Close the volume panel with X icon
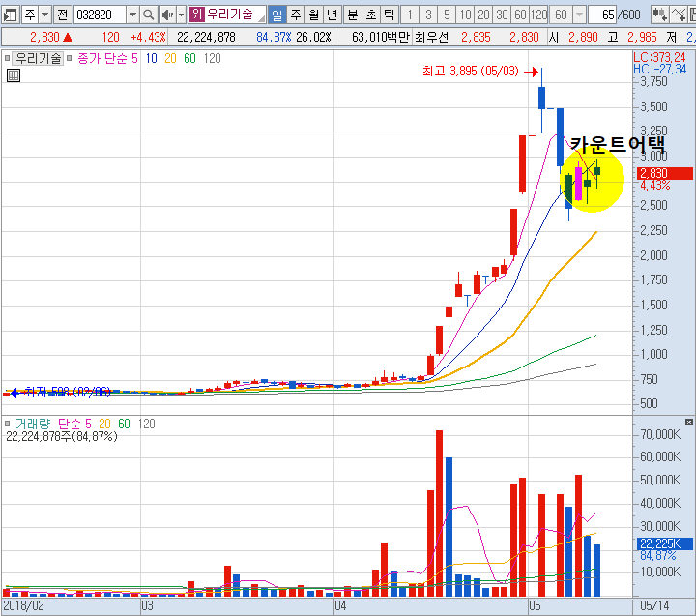This screenshot has width=696, height=616. click(688, 424)
